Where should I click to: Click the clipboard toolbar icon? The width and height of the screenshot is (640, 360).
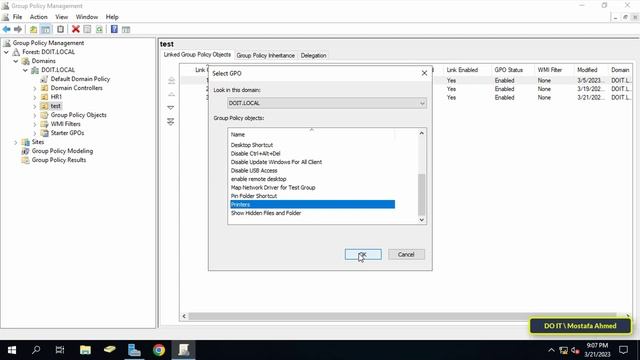tap(60, 29)
